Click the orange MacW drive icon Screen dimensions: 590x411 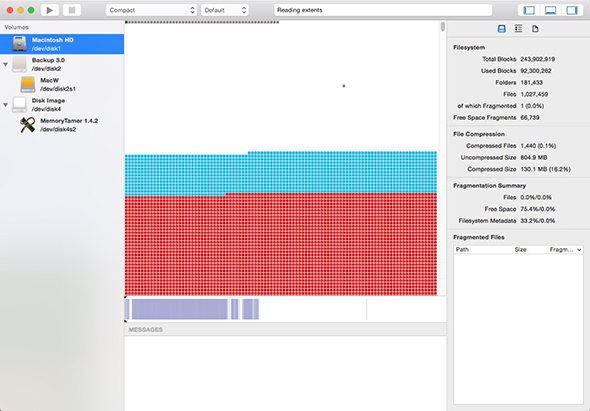point(28,84)
